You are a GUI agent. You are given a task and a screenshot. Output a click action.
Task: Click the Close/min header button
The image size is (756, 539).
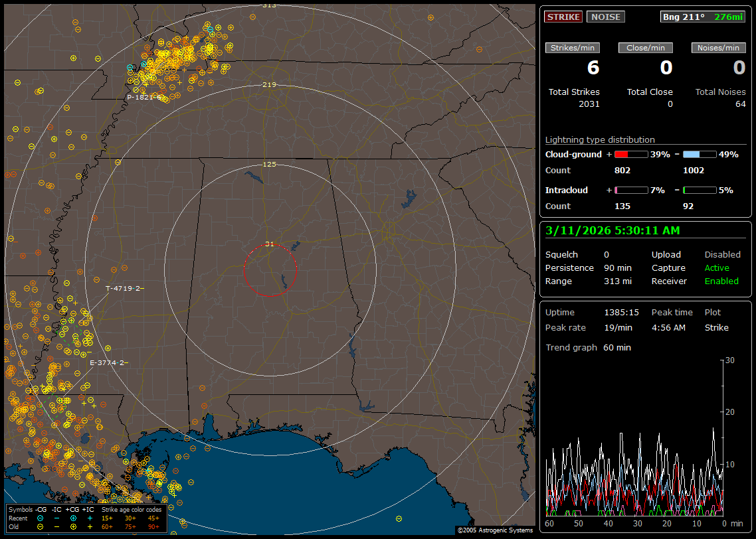point(646,48)
